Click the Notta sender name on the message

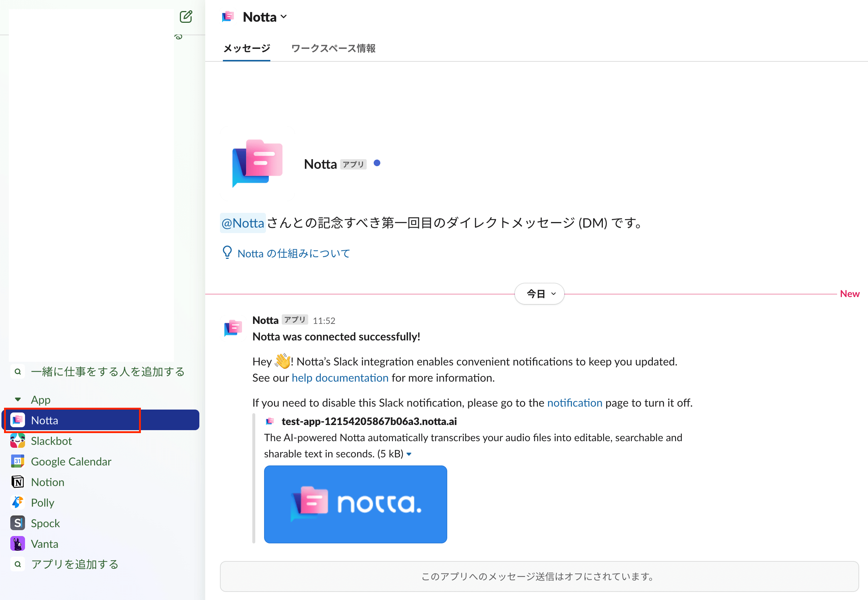tap(266, 320)
